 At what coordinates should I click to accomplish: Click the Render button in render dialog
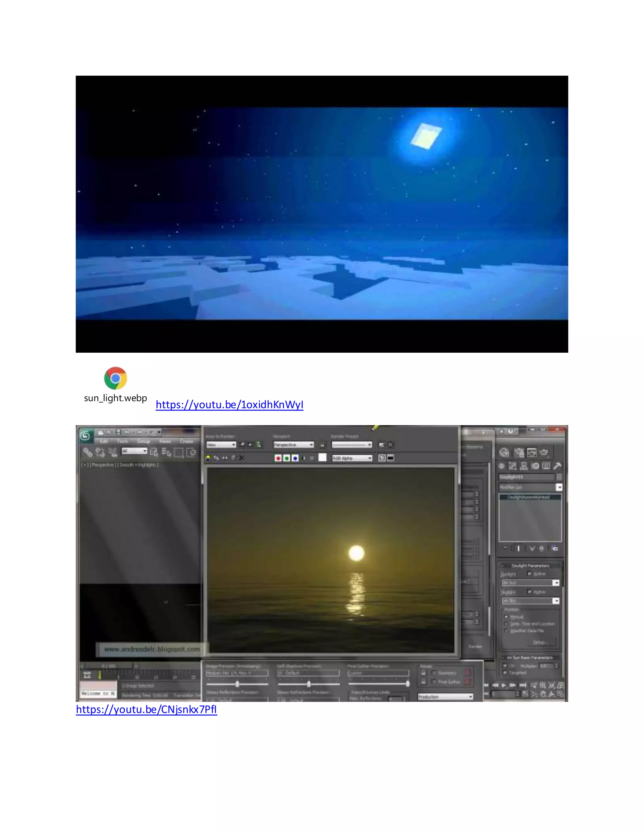475,647
